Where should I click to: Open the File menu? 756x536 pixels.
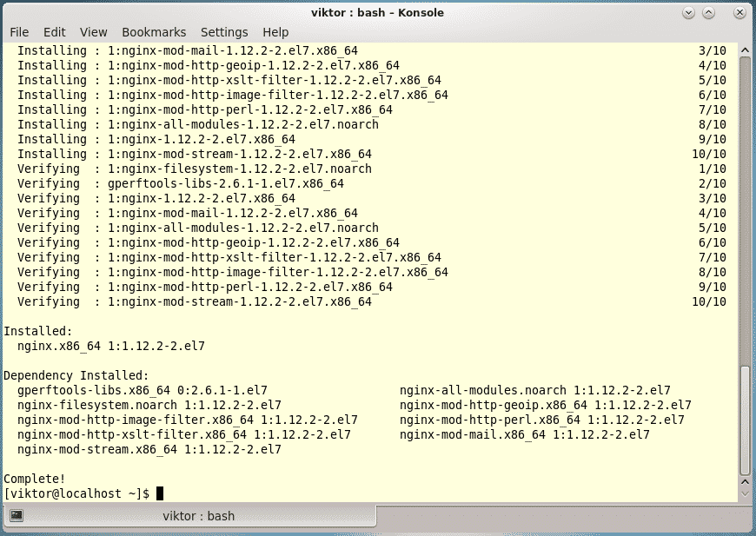point(19,32)
